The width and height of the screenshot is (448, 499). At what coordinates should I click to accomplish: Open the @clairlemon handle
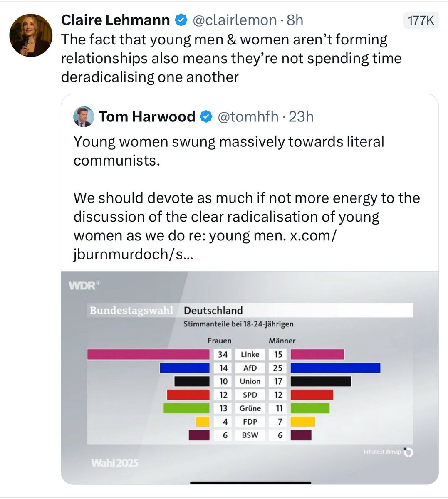pyautogui.click(x=235, y=20)
